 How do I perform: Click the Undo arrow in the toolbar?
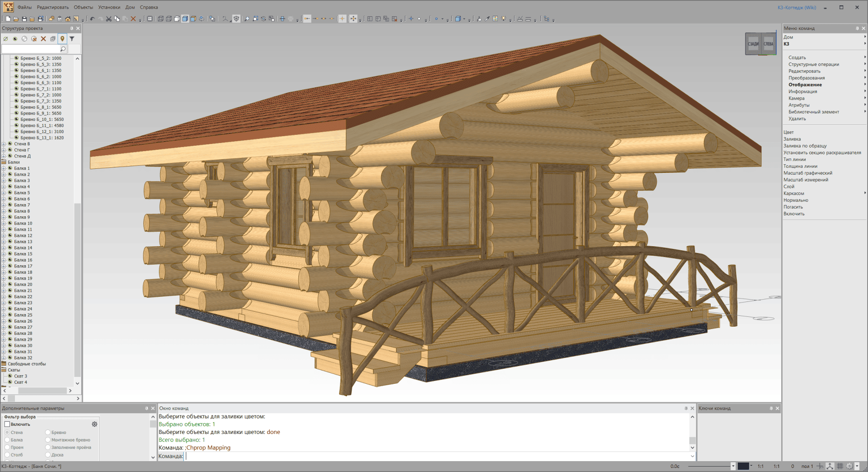(92, 19)
